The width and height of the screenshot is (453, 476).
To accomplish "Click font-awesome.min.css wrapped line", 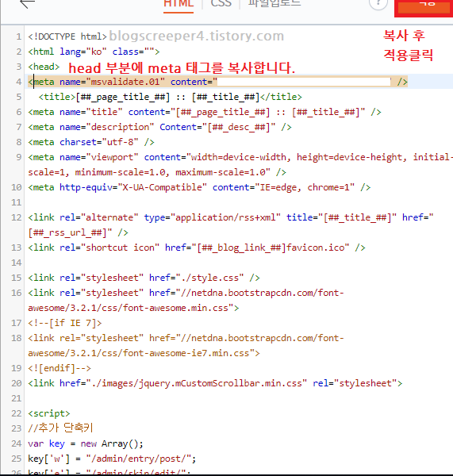I will [133, 308].
